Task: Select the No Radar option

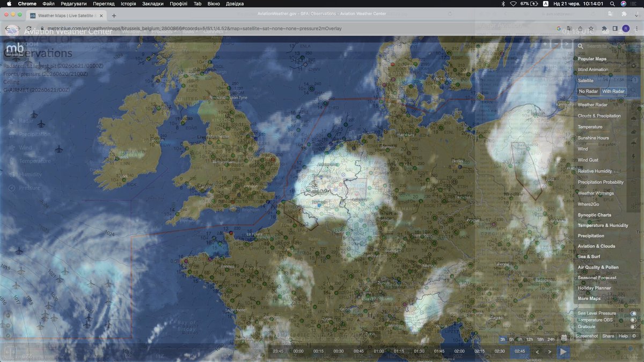Action: 588,91
